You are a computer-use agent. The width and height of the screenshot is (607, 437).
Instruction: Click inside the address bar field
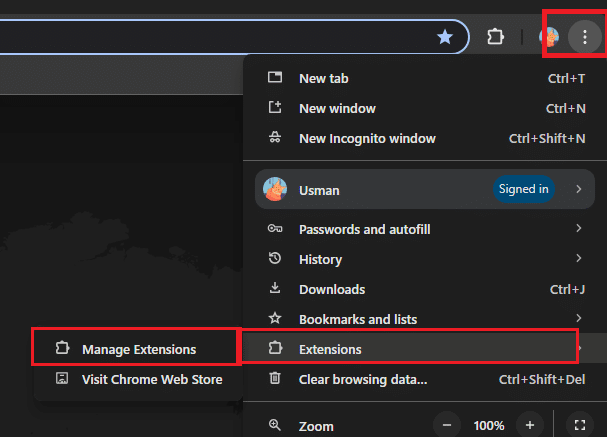point(200,37)
